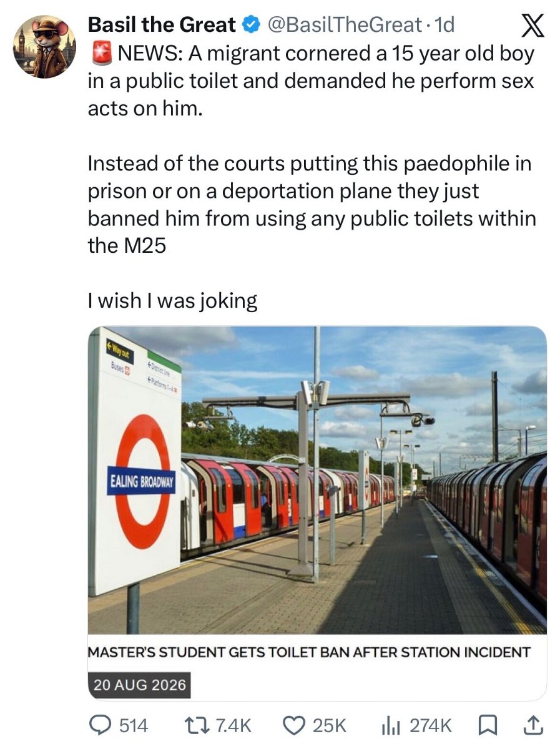Open the Basil the Great display name
Image resolution: width=560 pixels, height=749 pixels.
[x=162, y=25]
